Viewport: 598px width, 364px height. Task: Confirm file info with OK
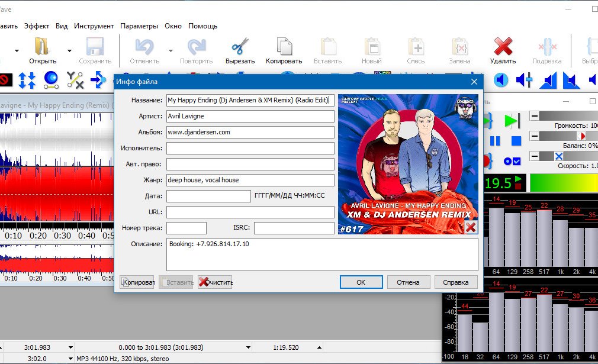click(361, 282)
